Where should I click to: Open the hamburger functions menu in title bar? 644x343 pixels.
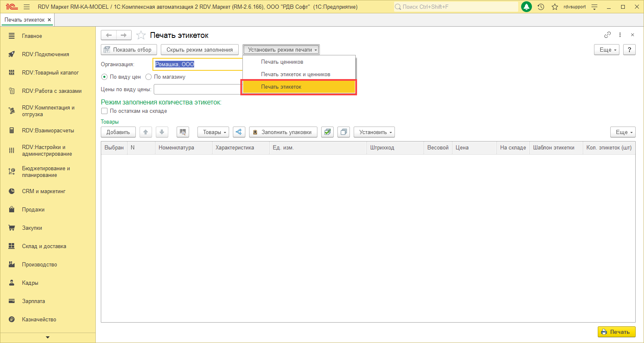[x=27, y=7]
